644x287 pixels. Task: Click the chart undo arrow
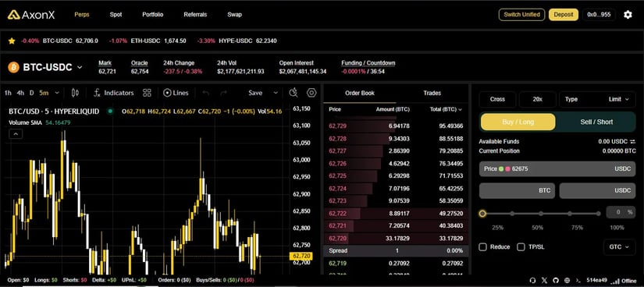(206, 93)
